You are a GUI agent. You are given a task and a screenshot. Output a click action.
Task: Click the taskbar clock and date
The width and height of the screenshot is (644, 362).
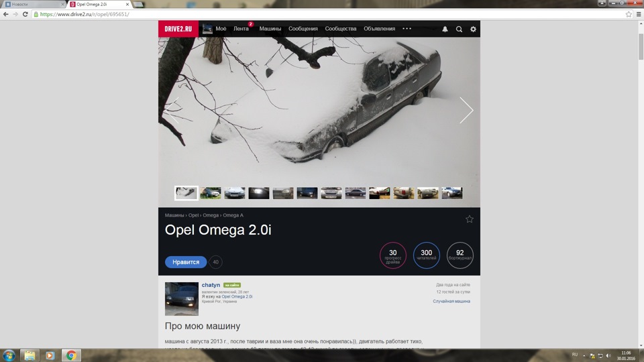pos(626,355)
